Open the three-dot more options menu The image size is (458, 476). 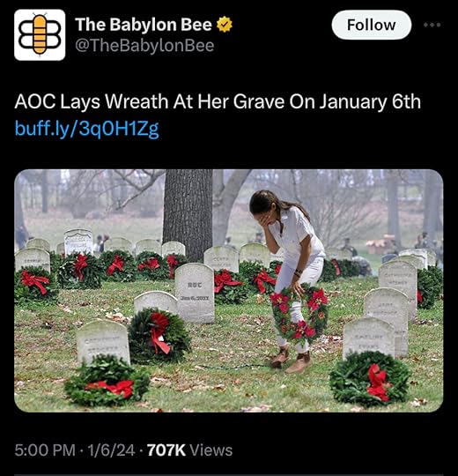pos(432,25)
